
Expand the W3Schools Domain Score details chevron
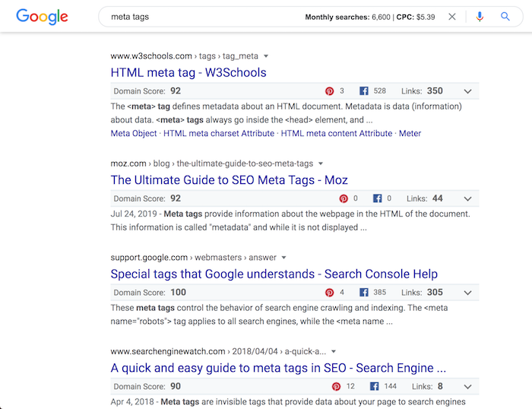(x=468, y=91)
